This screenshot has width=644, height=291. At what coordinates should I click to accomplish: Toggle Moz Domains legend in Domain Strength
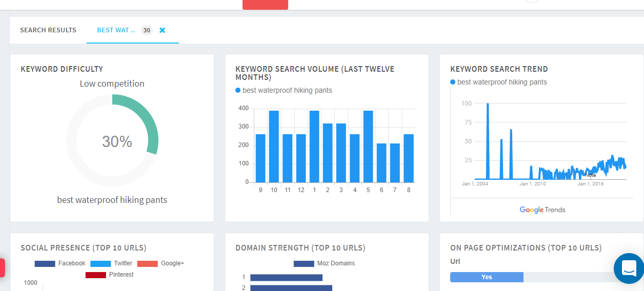click(x=324, y=263)
